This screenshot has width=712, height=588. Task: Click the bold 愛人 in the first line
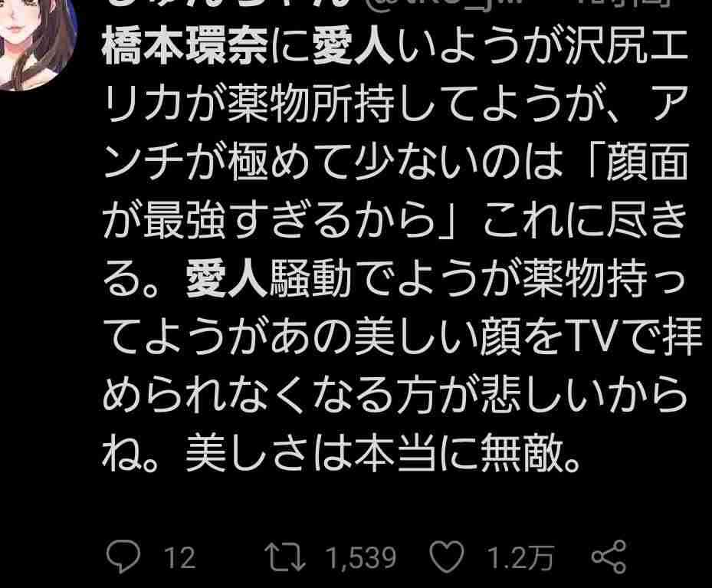353,48
